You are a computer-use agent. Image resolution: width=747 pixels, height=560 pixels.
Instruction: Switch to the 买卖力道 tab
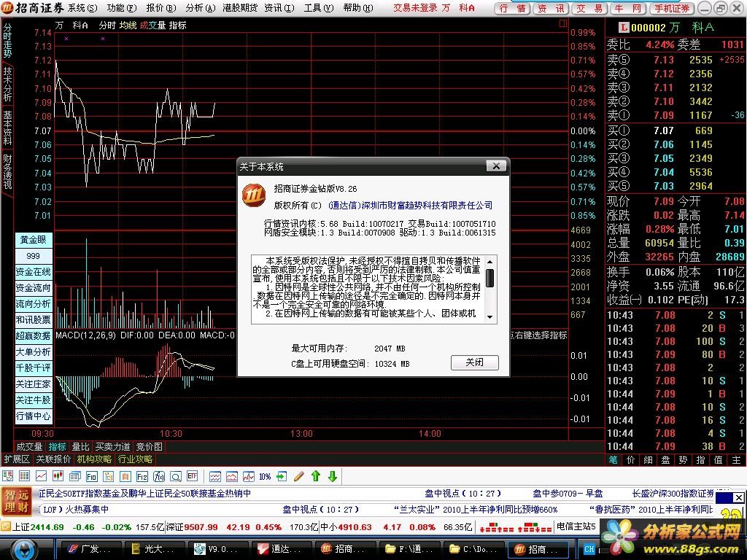tap(112, 447)
